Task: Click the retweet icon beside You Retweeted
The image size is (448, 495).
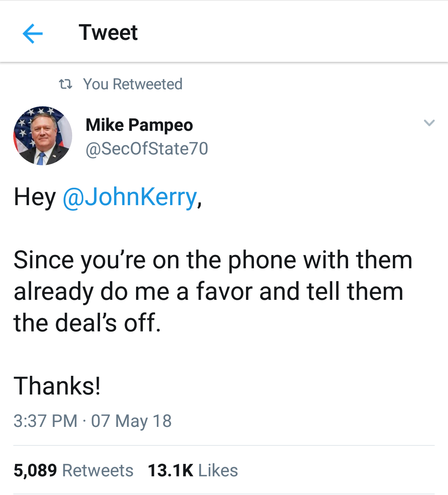Action: 66,84
